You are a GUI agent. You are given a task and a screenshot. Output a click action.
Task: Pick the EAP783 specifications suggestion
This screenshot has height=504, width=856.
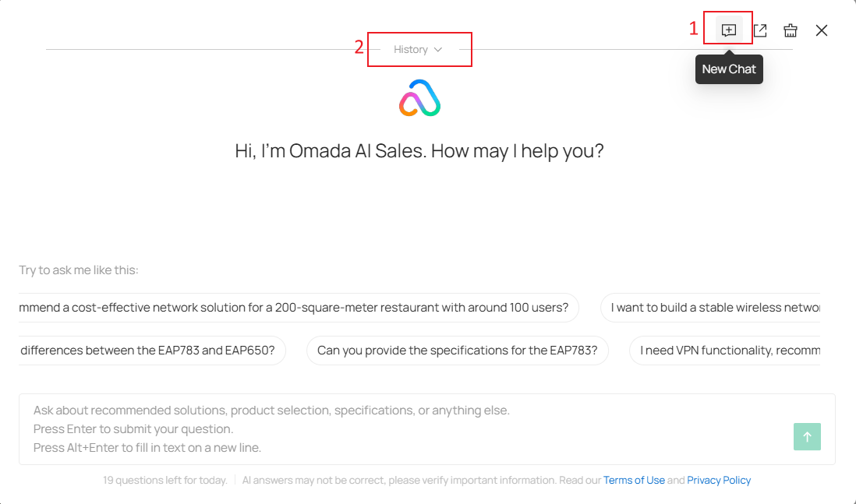tap(457, 351)
